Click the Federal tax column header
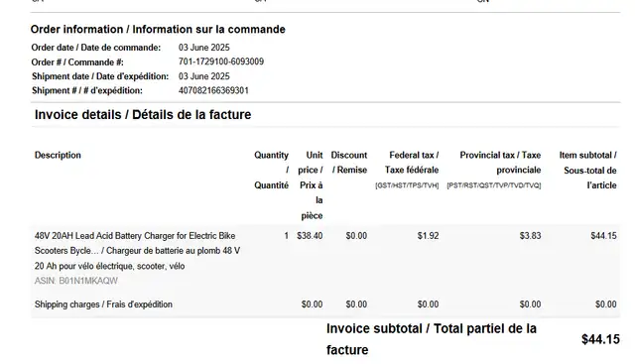Screen dimensions: 635x364 pos(407,170)
